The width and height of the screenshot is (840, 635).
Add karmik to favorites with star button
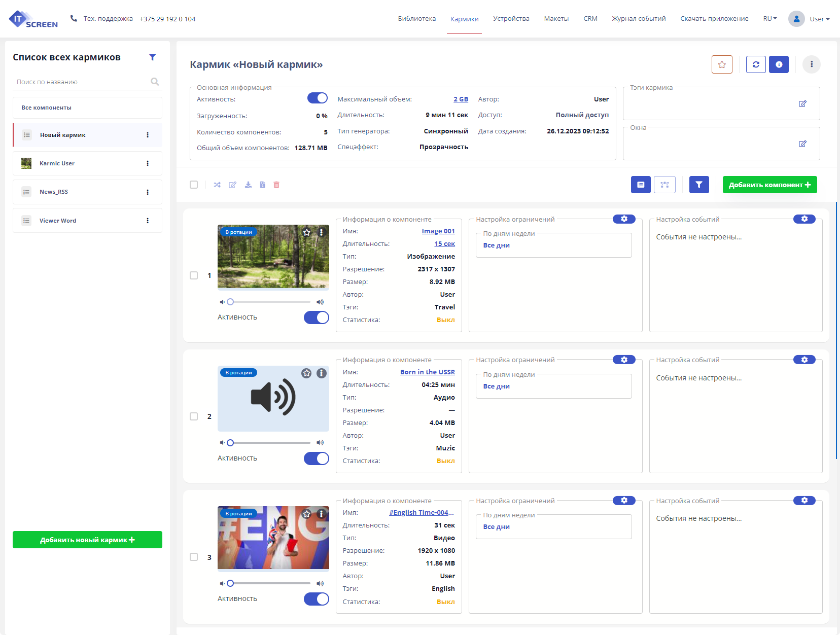(x=722, y=64)
